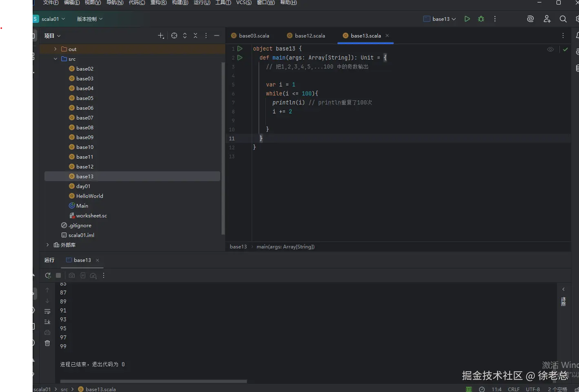Screen dimensions: 579x392
Task: Open Search Everywhere magnifier icon
Action: pos(563,19)
